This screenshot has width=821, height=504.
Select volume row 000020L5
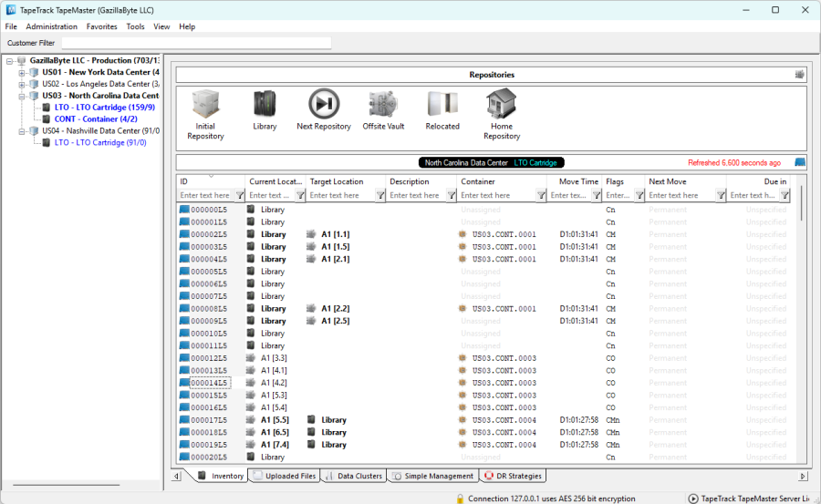coord(484,458)
